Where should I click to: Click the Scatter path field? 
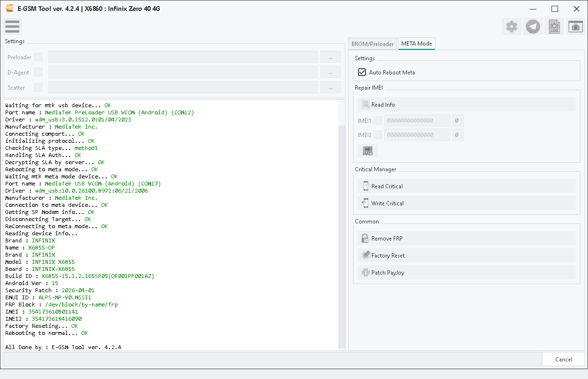(x=183, y=87)
